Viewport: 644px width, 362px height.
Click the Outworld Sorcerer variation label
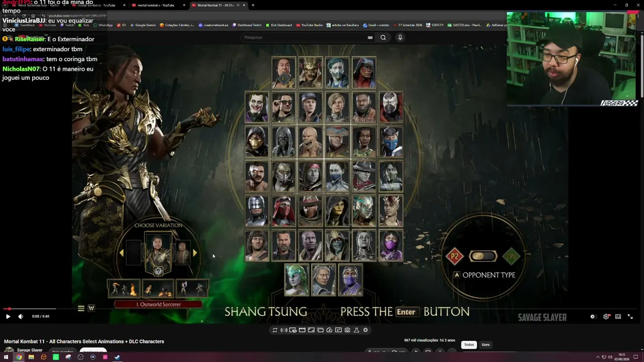coord(158,304)
